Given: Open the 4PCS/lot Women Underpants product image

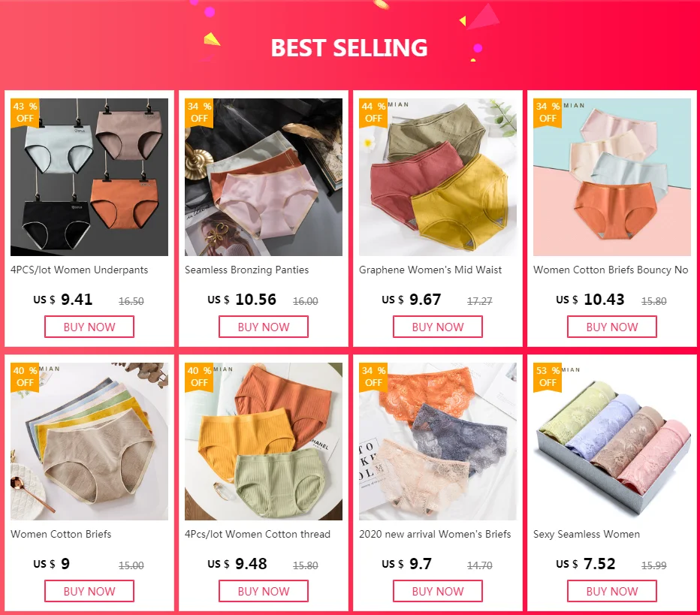Looking at the screenshot, I should tap(89, 177).
